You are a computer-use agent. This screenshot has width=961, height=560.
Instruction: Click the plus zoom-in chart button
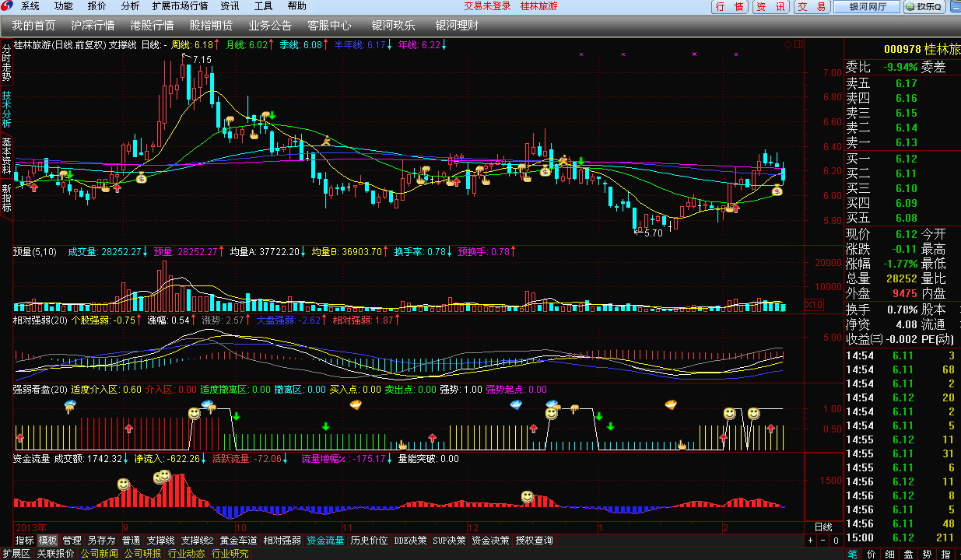pos(810,540)
